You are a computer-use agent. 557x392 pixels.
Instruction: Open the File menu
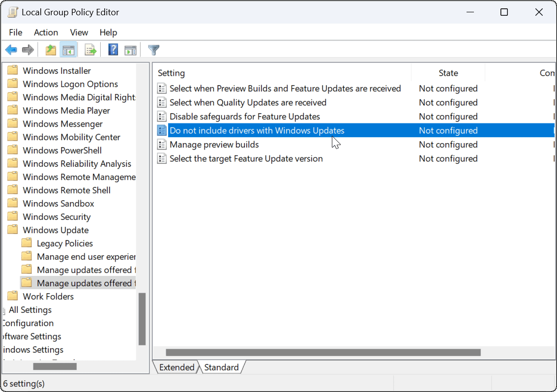click(x=15, y=32)
